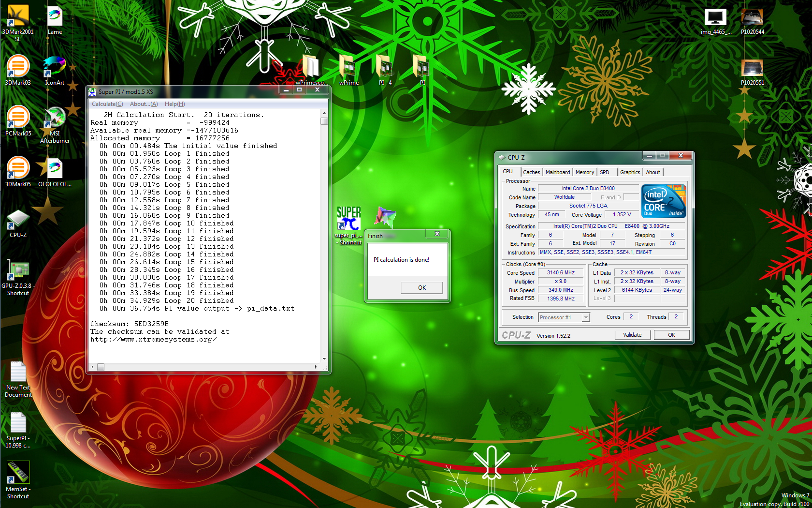Select the SuperPI 10.998 text file icon

(x=18, y=431)
